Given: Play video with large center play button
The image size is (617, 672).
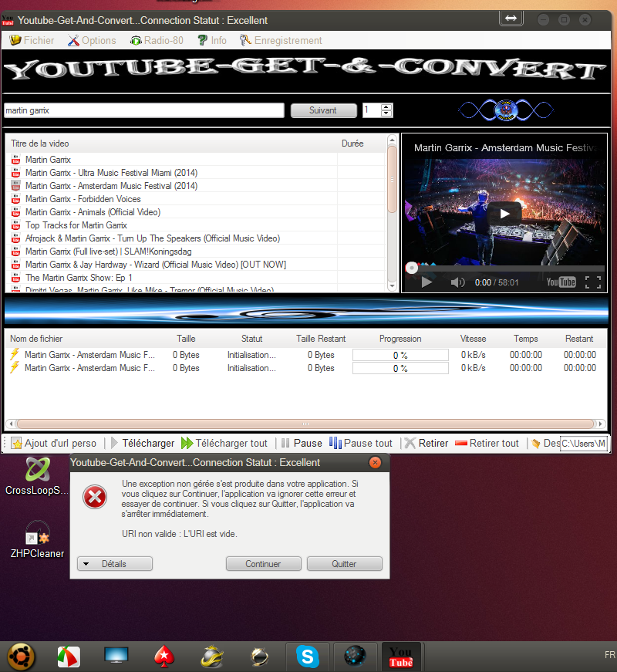Looking at the screenshot, I should (x=504, y=213).
